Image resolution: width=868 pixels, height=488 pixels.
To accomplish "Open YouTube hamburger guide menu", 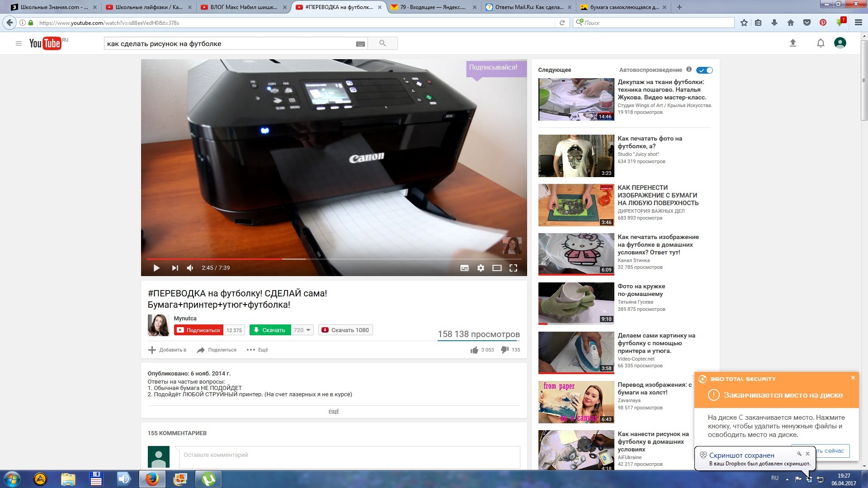I will tap(19, 43).
